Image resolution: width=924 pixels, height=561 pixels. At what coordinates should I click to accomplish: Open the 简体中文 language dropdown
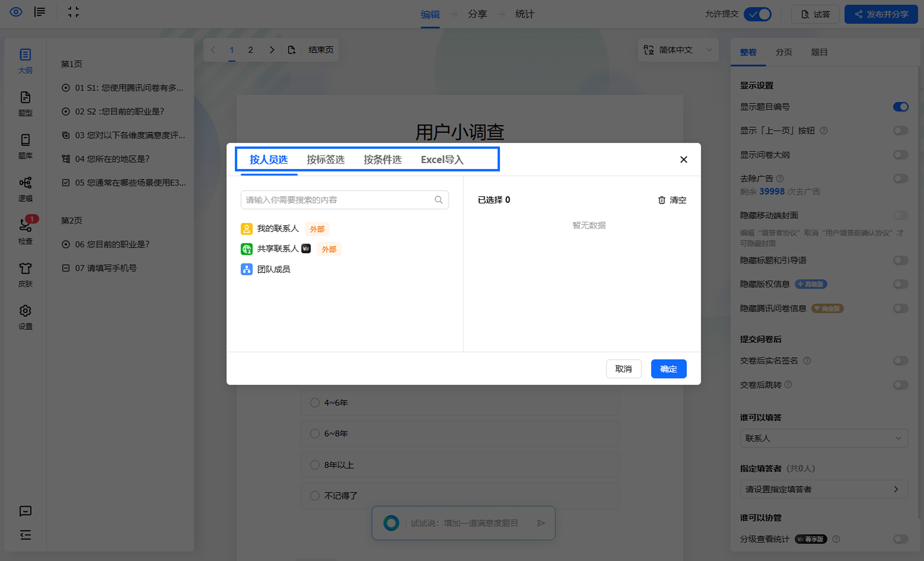pyautogui.click(x=678, y=50)
